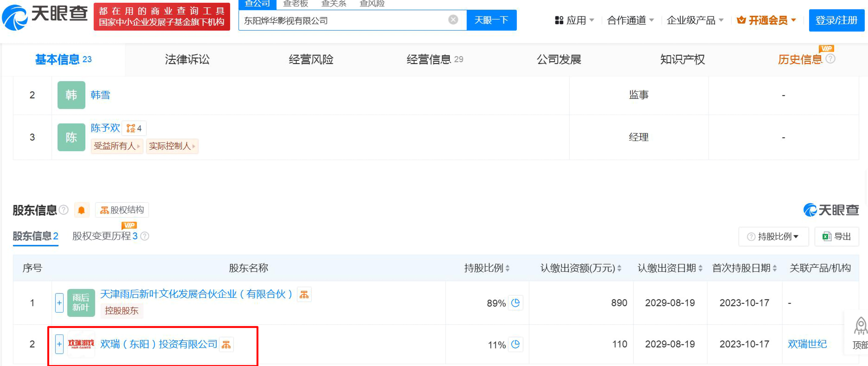Click the crown icon beside 开通会员
The height and width of the screenshot is (366, 868).
(741, 20)
